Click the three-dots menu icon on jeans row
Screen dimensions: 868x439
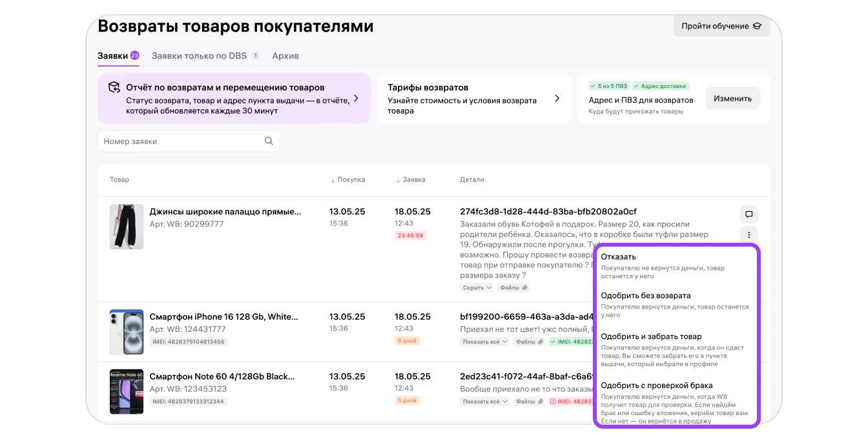click(x=749, y=235)
